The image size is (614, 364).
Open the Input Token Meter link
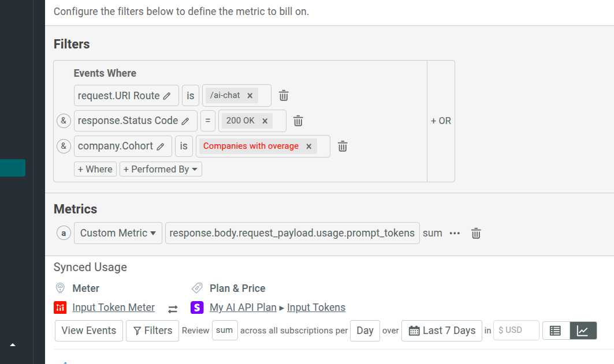pos(113,307)
